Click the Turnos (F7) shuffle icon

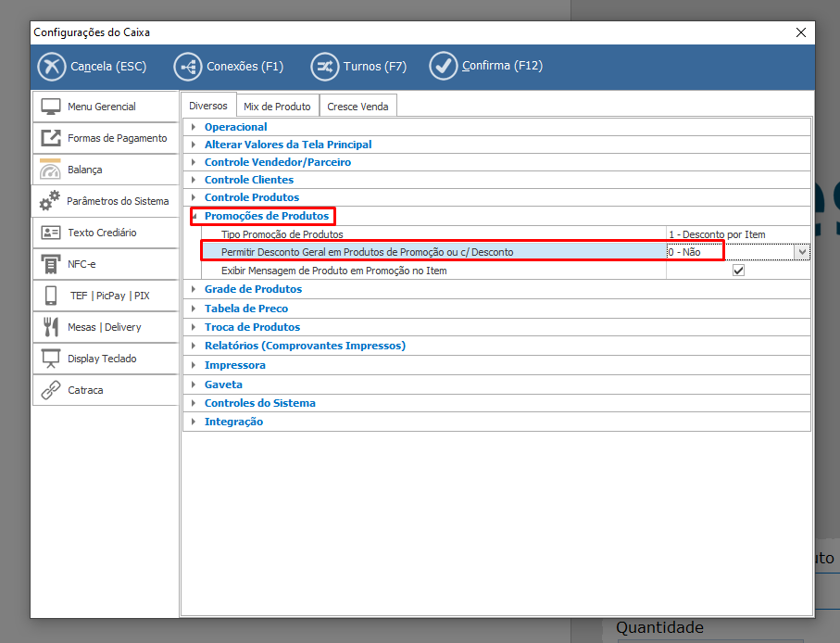324,67
